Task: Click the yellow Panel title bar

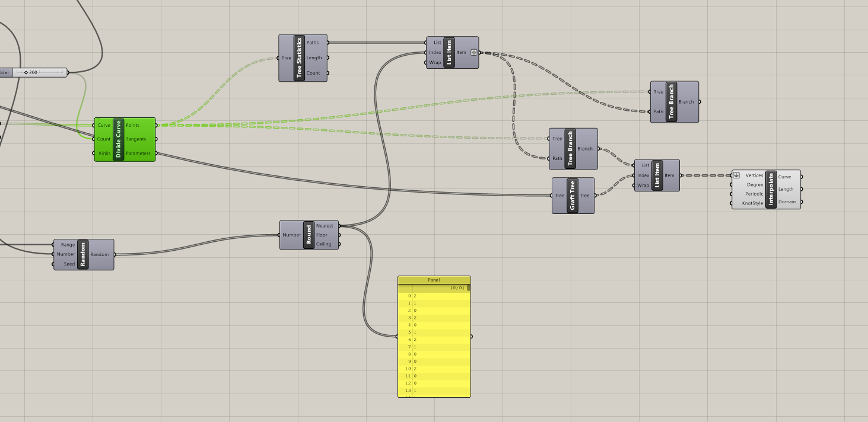Action: [434, 280]
